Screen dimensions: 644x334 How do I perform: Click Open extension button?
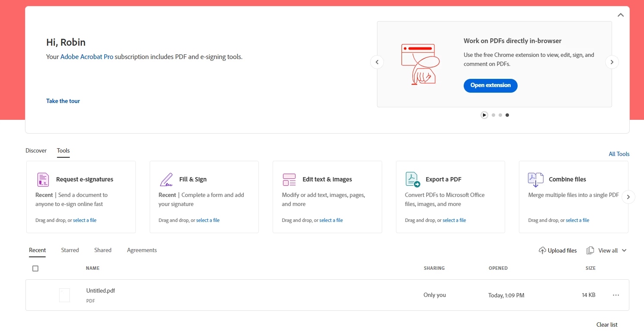490,85
